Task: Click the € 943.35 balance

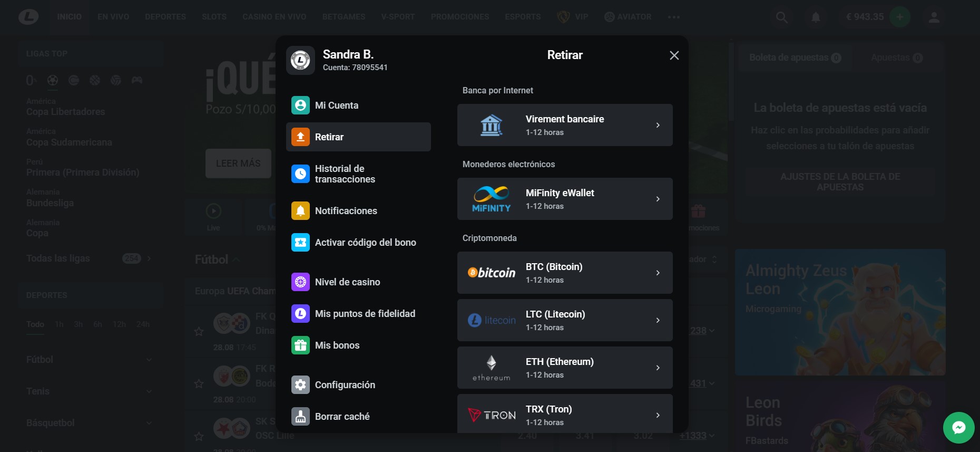Action: coord(865,17)
